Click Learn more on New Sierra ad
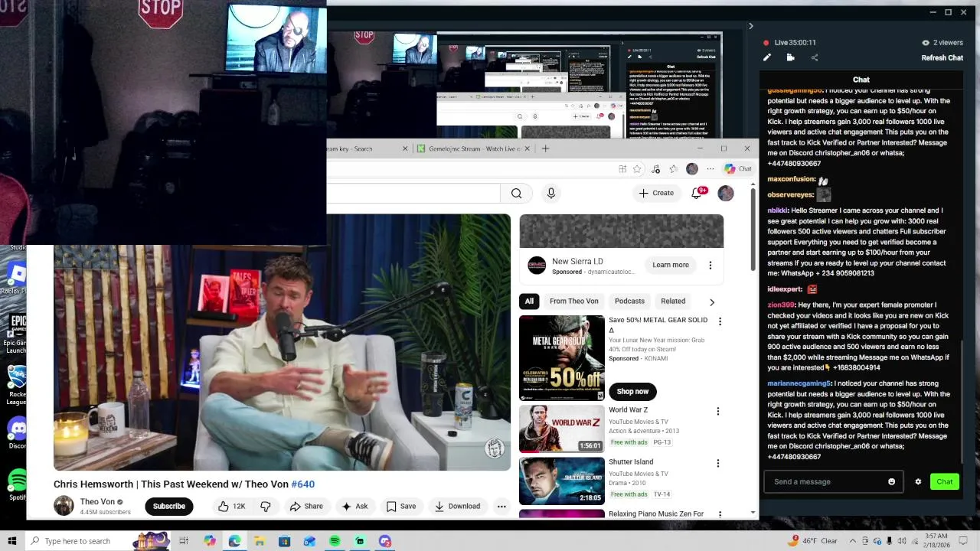Screen dimensions: 980x551 pyautogui.click(x=671, y=265)
